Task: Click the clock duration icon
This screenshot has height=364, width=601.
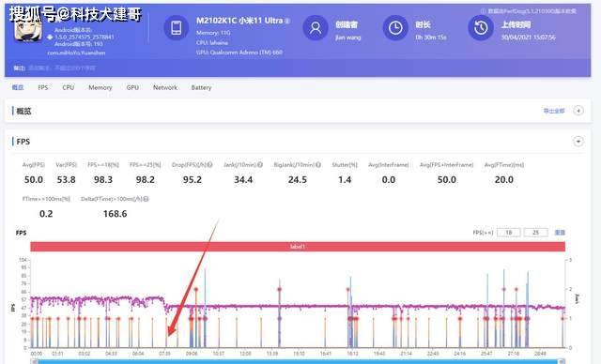Action: pyautogui.click(x=395, y=27)
